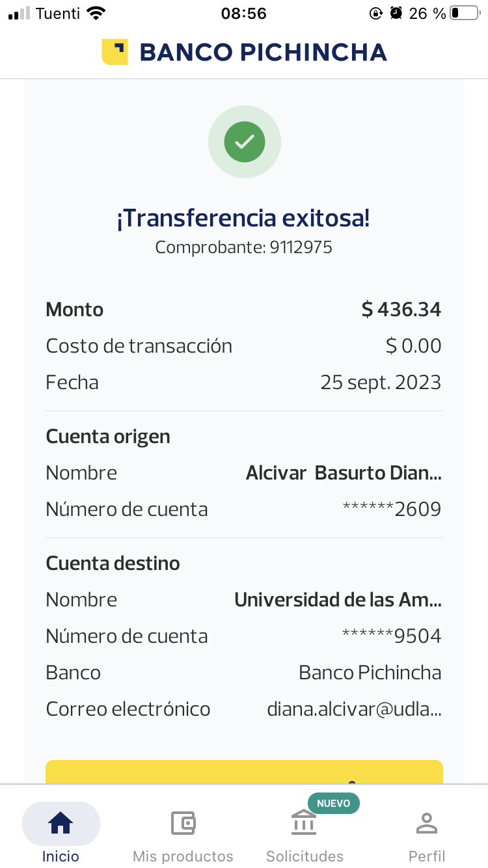Viewport: 488px width, 868px height.
Task: Tap the alarm clock status icon
Action: click(396, 13)
